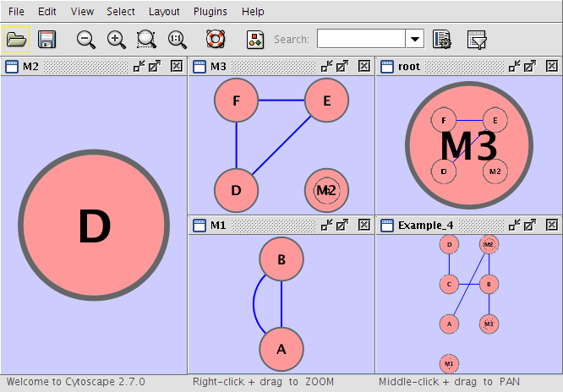Click the Zoom 1:1 fit content icon
The image size is (563, 392).
click(x=178, y=39)
